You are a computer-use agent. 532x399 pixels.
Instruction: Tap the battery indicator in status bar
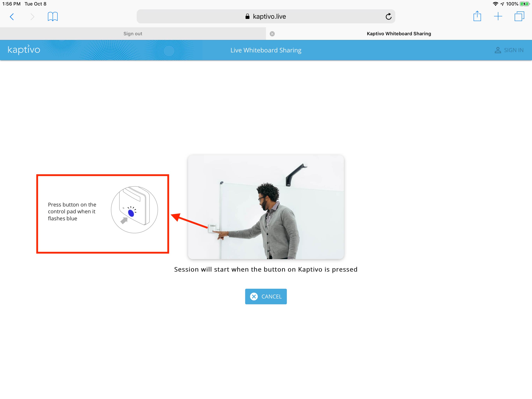click(525, 4)
